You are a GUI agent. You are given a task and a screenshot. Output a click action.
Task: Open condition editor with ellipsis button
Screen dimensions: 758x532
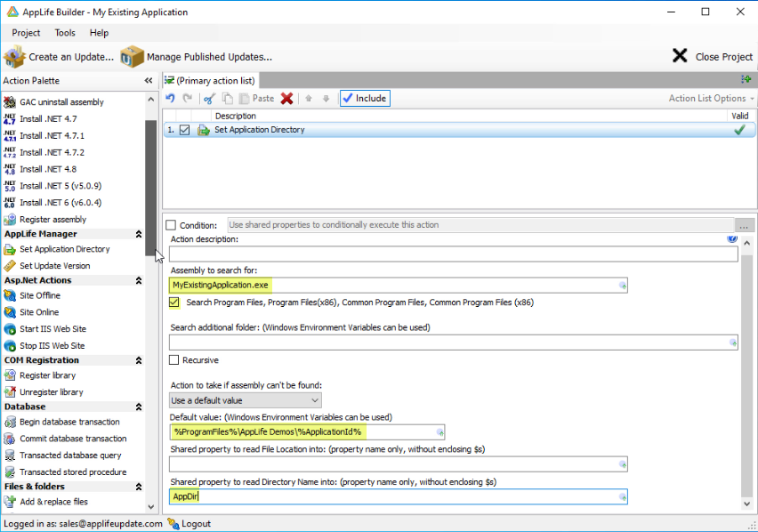tap(744, 225)
